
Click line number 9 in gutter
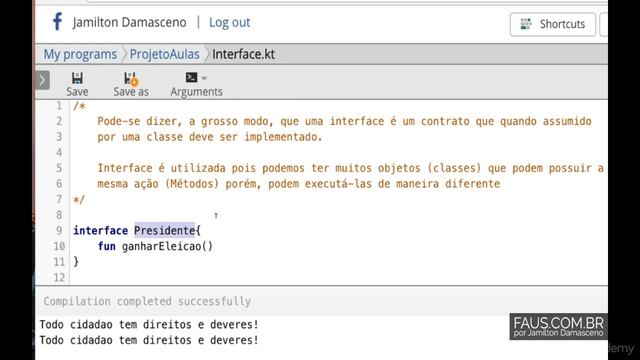click(x=59, y=231)
